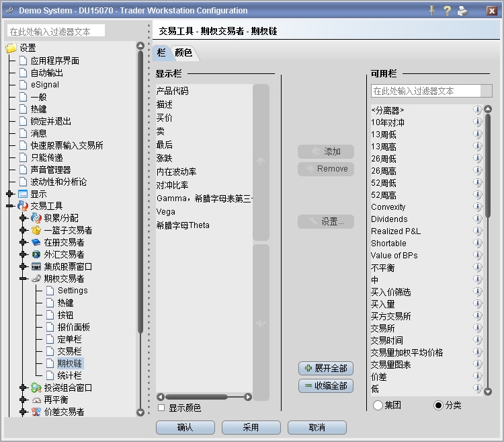Expand the 一篮子交易者 node
The width and height of the screenshot is (504, 442).
pyautogui.click(x=23, y=230)
